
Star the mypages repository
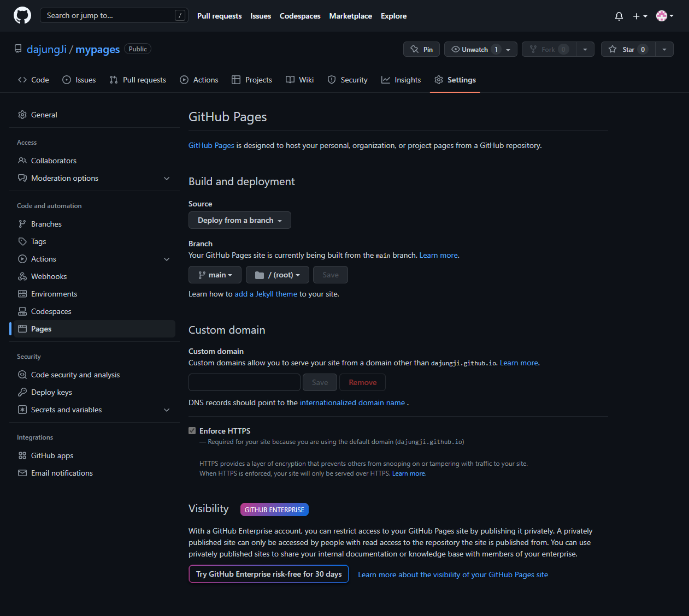click(x=628, y=49)
